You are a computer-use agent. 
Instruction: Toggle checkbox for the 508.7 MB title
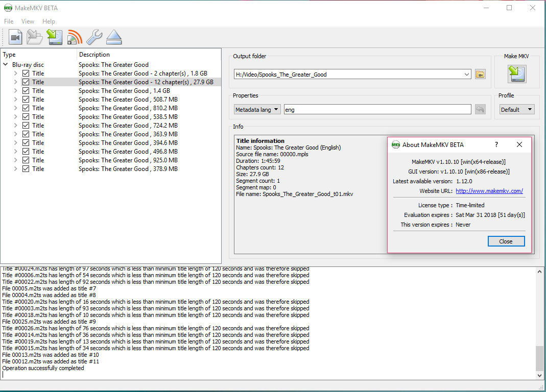pos(26,100)
